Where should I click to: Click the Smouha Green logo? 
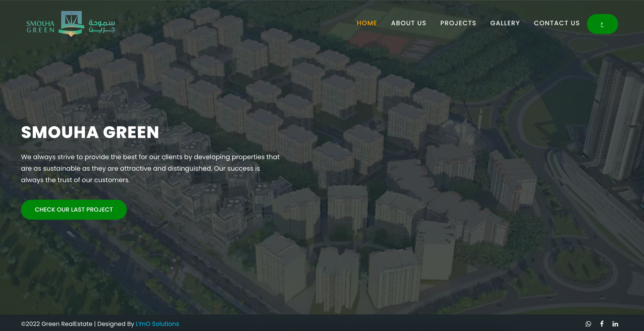pyautogui.click(x=70, y=23)
